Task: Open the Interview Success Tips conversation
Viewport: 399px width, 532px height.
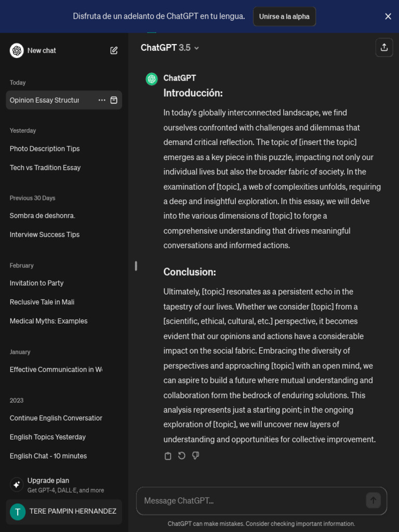Action: tap(45, 235)
